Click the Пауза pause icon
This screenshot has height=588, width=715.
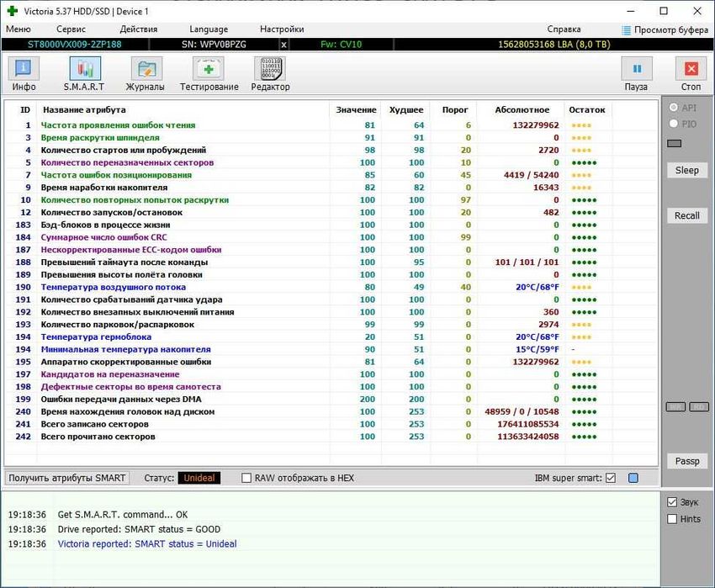pos(637,68)
